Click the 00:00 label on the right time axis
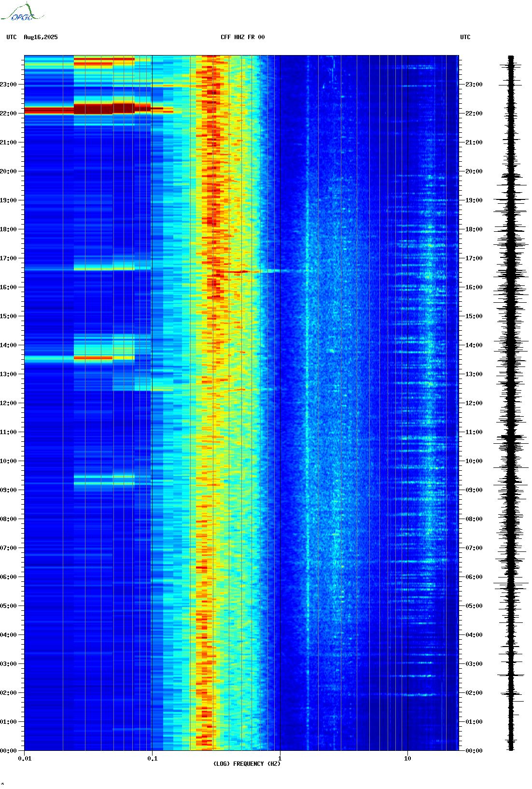The width and height of the screenshot is (532, 789). tap(474, 751)
